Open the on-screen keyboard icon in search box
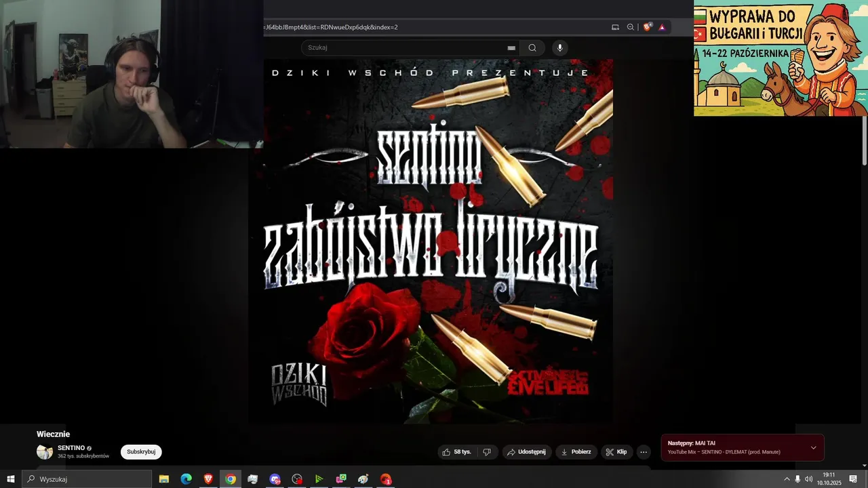 (x=511, y=48)
